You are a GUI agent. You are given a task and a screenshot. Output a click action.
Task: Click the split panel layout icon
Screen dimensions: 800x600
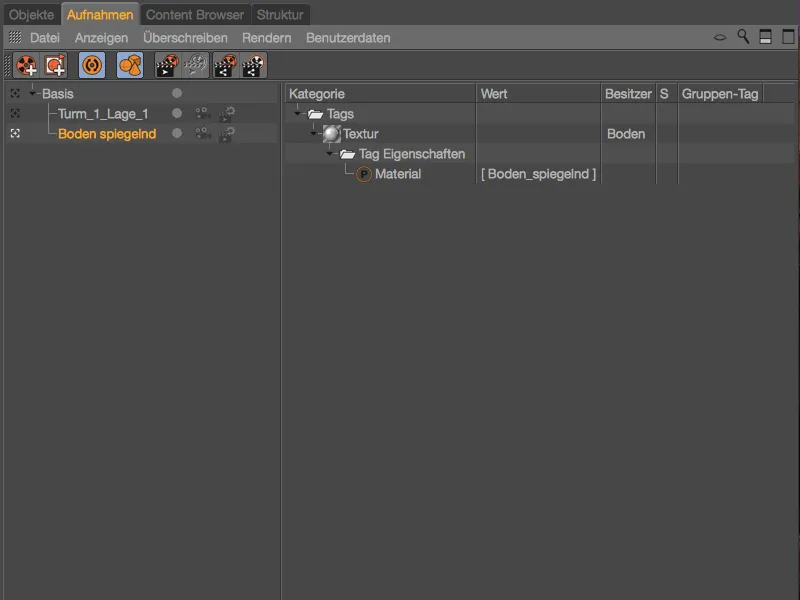(765, 37)
